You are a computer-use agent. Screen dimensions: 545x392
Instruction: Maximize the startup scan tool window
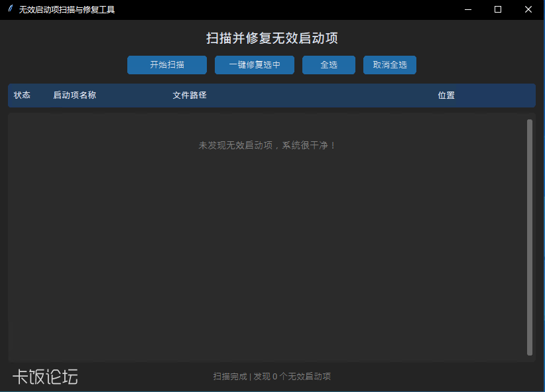(498, 9)
